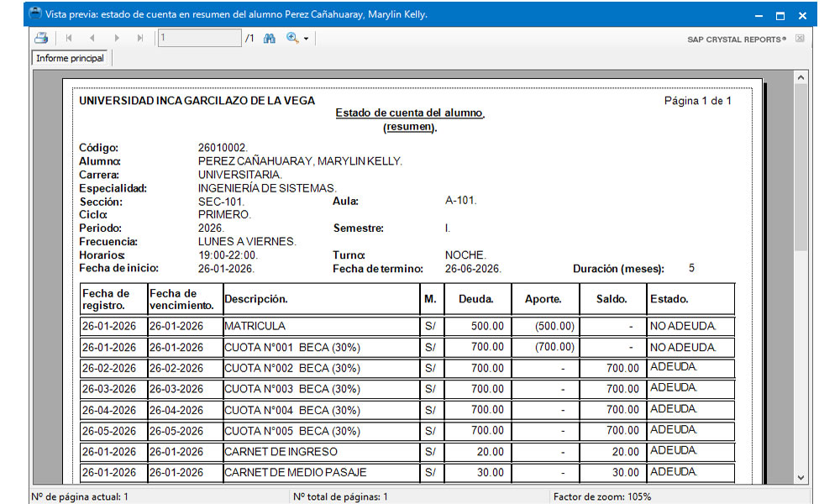Click the schedule '19:00-22:00'
Screen dimensions: 840x504
pos(228,255)
